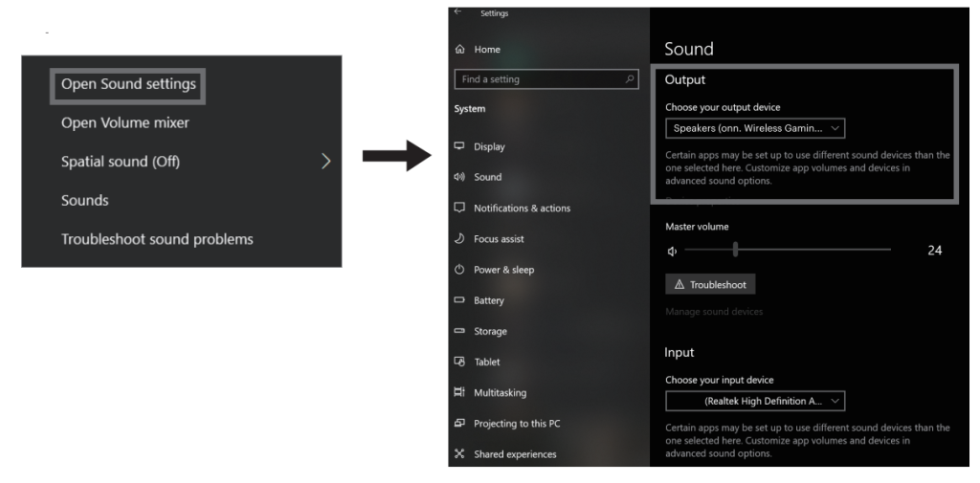The width and height of the screenshot is (980, 483).
Task: Click the Battery icon in sidebar
Action: point(459,300)
